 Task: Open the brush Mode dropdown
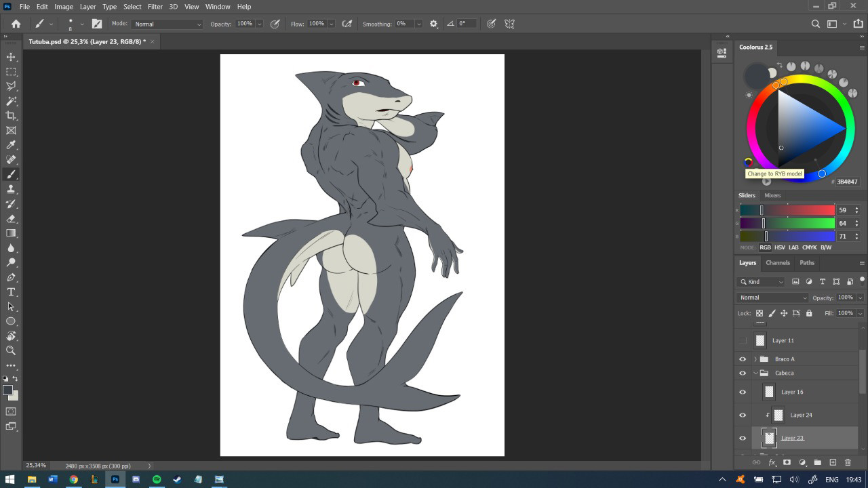point(166,23)
